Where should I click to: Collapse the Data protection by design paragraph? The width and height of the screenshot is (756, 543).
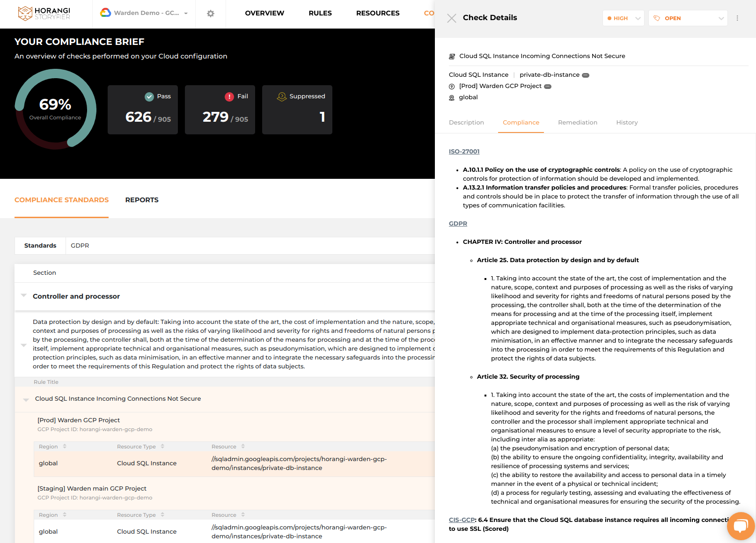point(24,345)
